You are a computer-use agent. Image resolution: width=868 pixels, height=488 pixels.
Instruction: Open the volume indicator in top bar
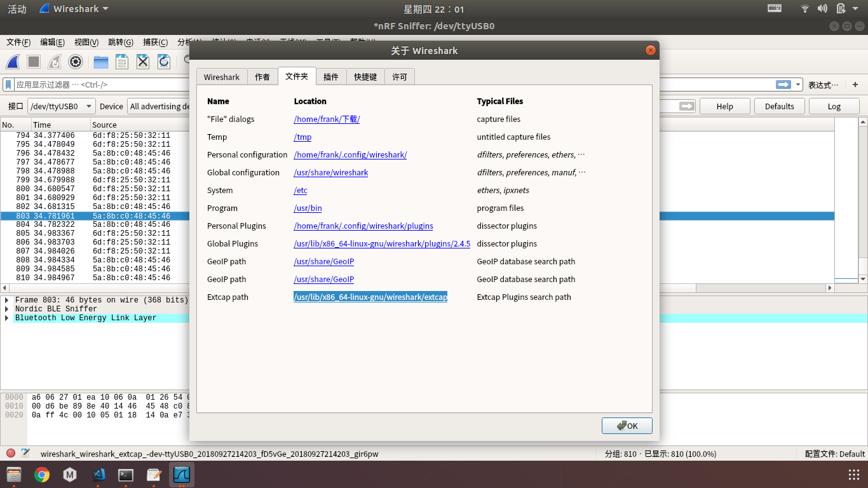(x=822, y=9)
